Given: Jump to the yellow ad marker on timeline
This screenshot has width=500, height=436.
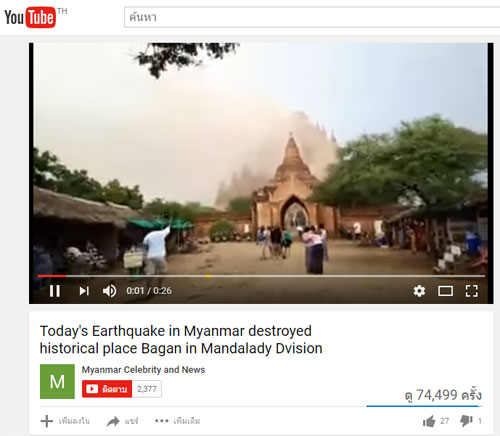Looking at the screenshot, I should (208, 276).
